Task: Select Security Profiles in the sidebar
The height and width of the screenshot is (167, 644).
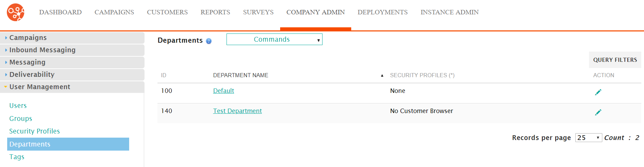Action: 35,131
